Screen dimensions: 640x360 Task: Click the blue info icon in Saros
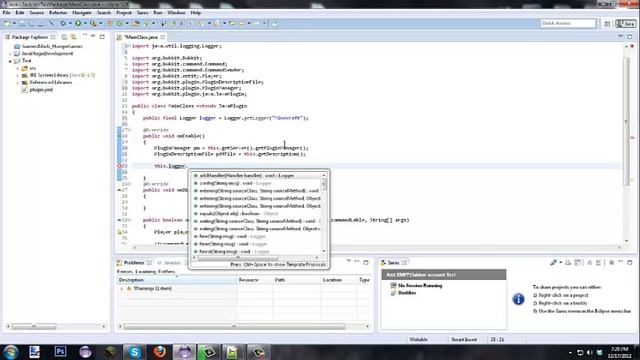pyautogui.click(x=518, y=299)
